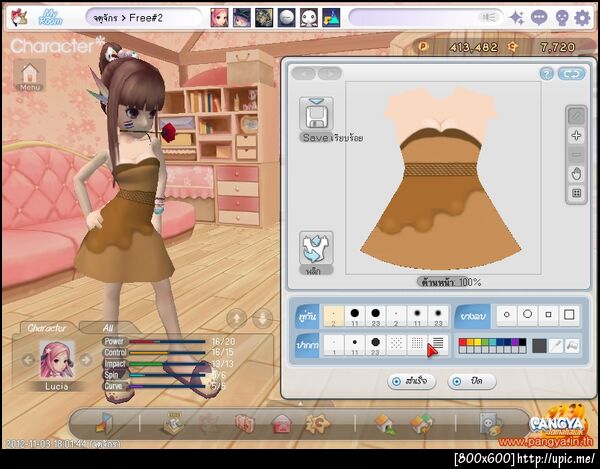Switch to the All tab
The image size is (600, 469).
[x=108, y=328]
